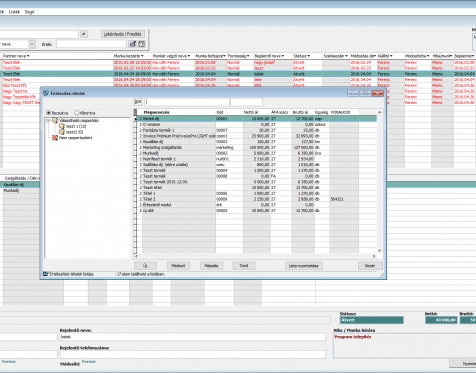Click the filter apply icon beside Érték field
476x373 pixels.
133,44
